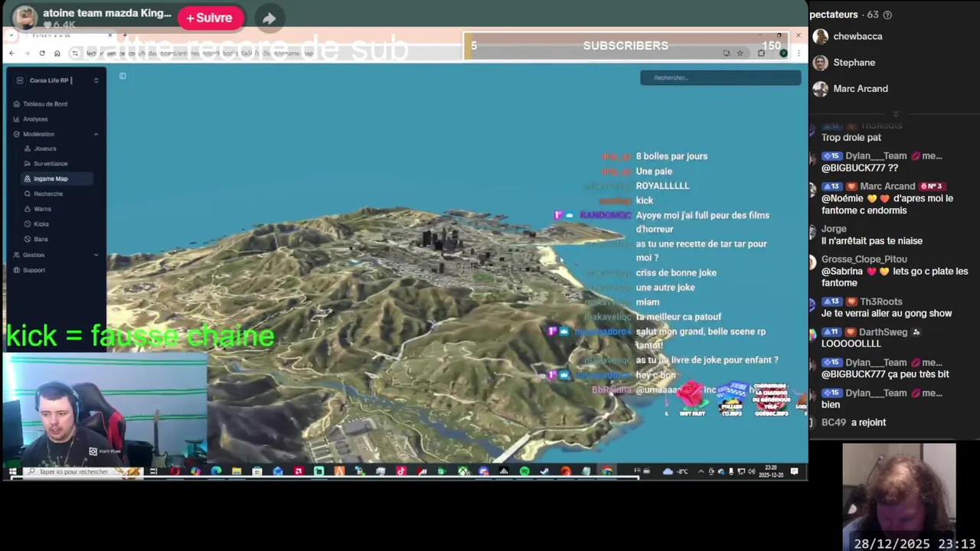Click the browser home icon
The image size is (980, 551).
[57, 54]
